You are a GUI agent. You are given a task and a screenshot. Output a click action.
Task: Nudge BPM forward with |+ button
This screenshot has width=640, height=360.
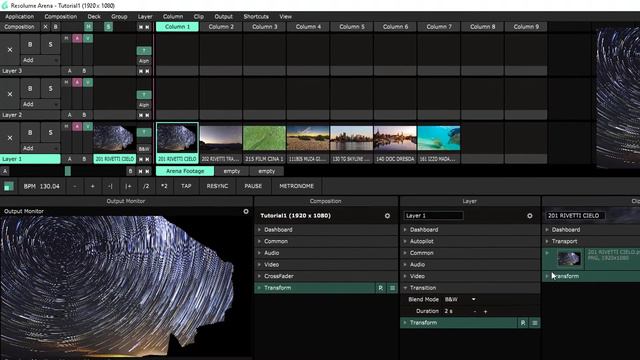128,186
